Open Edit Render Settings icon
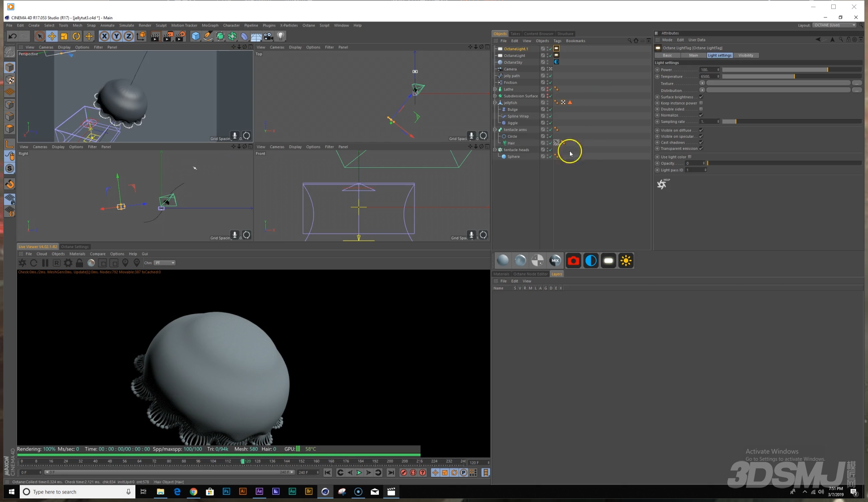This screenshot has height=502, width=868. 180,36
